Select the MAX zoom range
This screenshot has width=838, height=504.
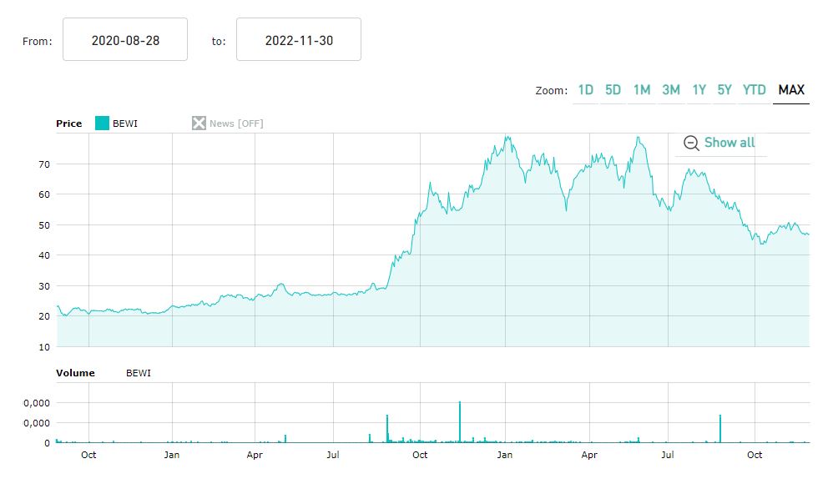pos(791,90)
